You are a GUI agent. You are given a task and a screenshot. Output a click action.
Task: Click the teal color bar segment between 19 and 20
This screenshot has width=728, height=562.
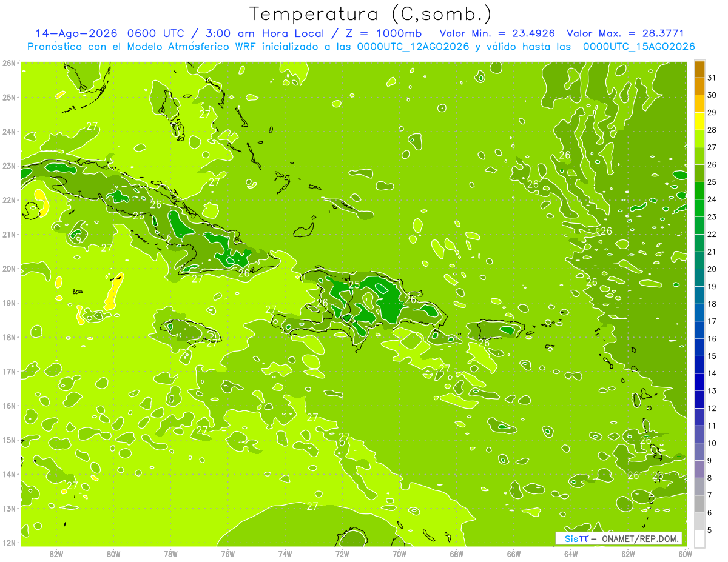tap(699, 278)
